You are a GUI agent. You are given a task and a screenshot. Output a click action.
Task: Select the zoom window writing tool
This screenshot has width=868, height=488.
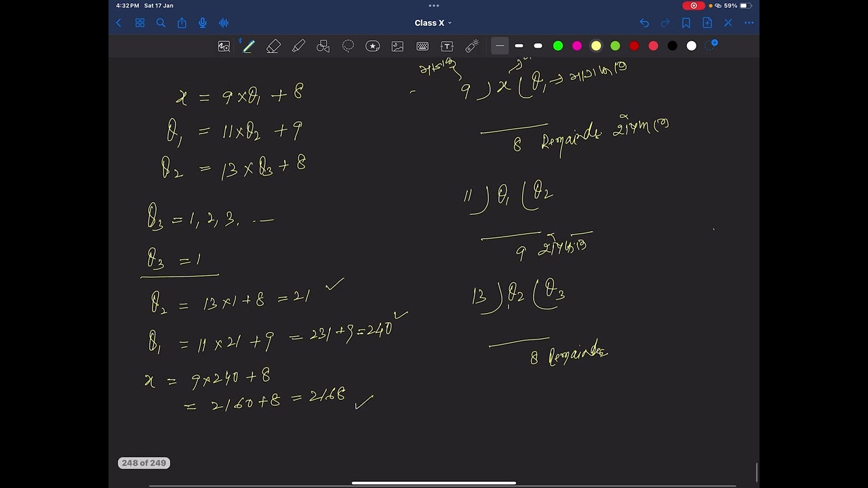pos(224,46)
